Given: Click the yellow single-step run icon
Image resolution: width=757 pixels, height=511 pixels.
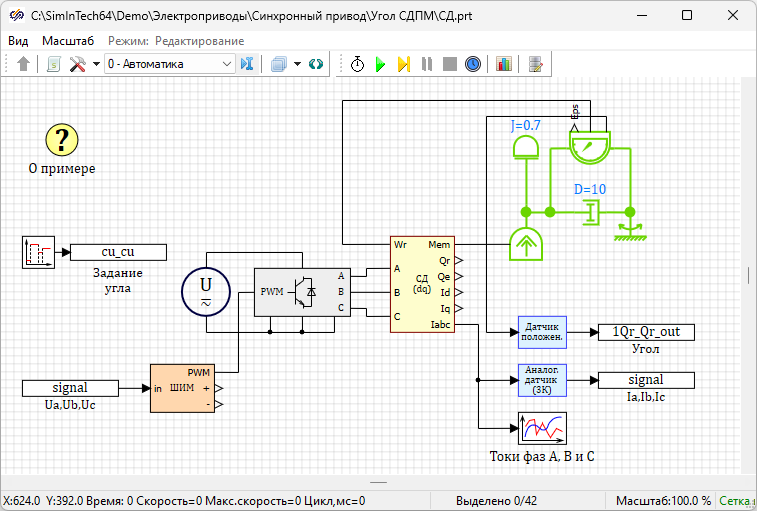Looking at the screenshot, I should tap(403, 64).
